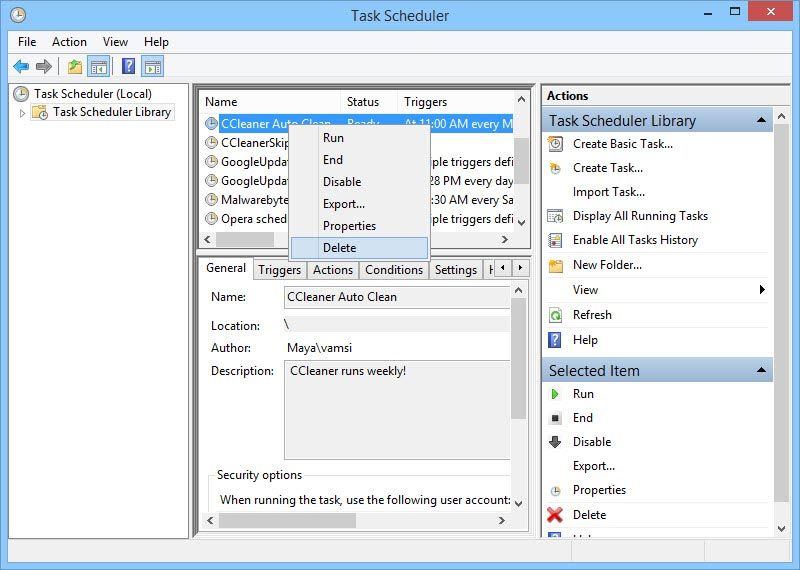
Task: Choose End from the context menu
Action: (x=359, y=160)
